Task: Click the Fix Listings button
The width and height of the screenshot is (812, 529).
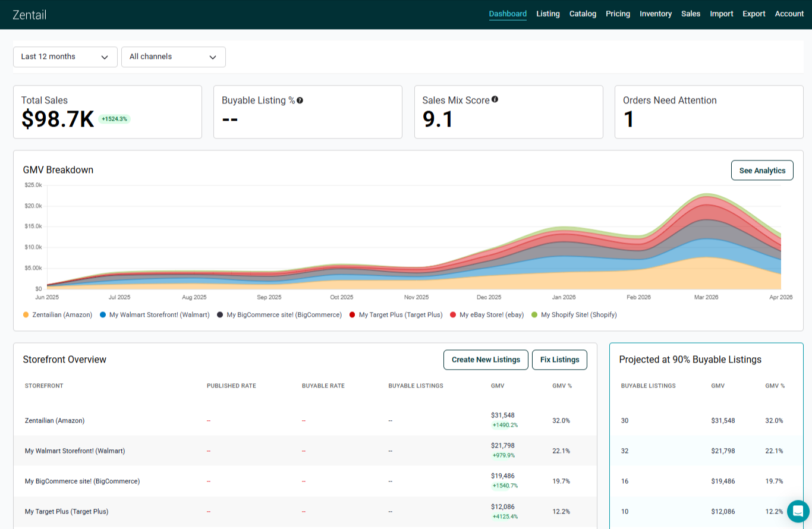Action: tap(559, 360)
